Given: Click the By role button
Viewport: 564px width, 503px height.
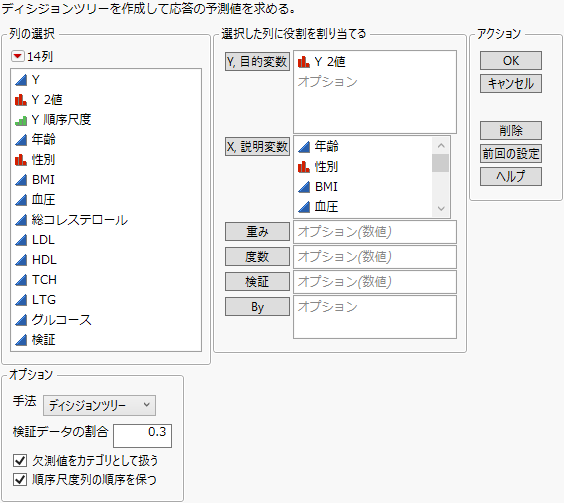Looking at the screenshot, I should (x=257, y=307).
